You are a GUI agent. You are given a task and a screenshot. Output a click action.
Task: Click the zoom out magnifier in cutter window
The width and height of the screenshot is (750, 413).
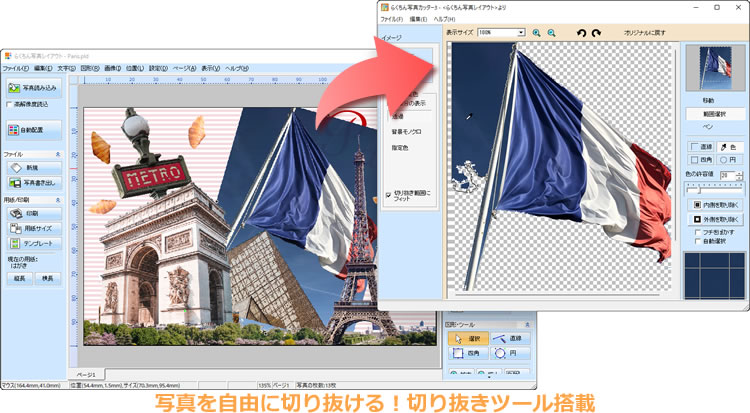pyautogui.click(x=551, y=33)
